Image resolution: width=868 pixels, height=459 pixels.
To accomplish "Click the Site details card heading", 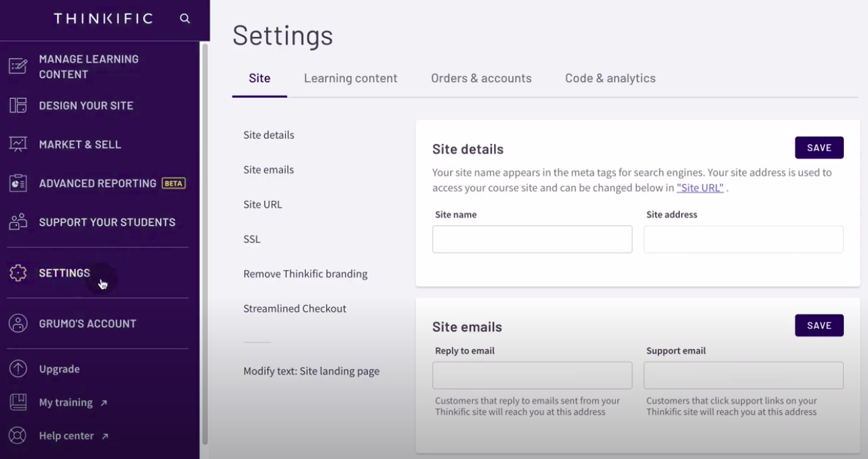I will point(468,149).
